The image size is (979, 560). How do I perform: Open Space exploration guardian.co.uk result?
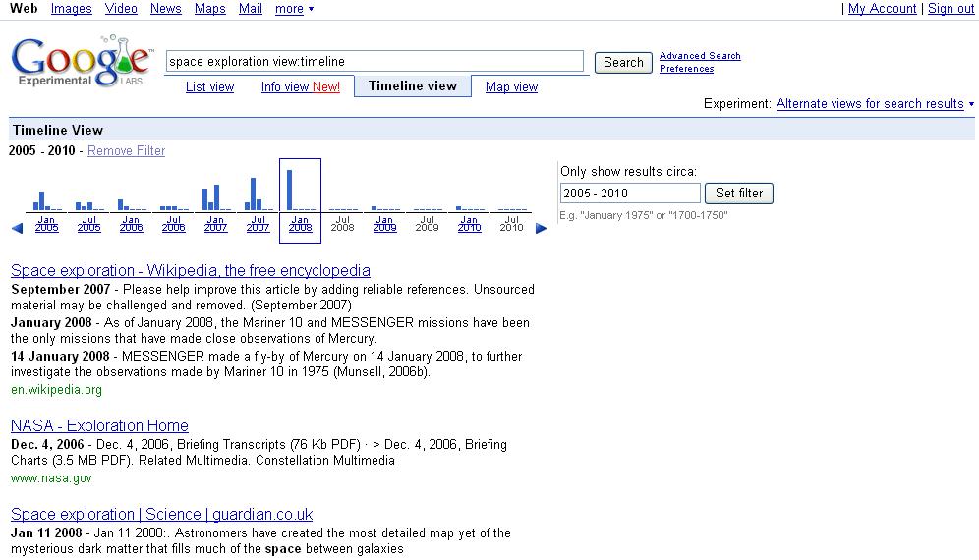162,515
